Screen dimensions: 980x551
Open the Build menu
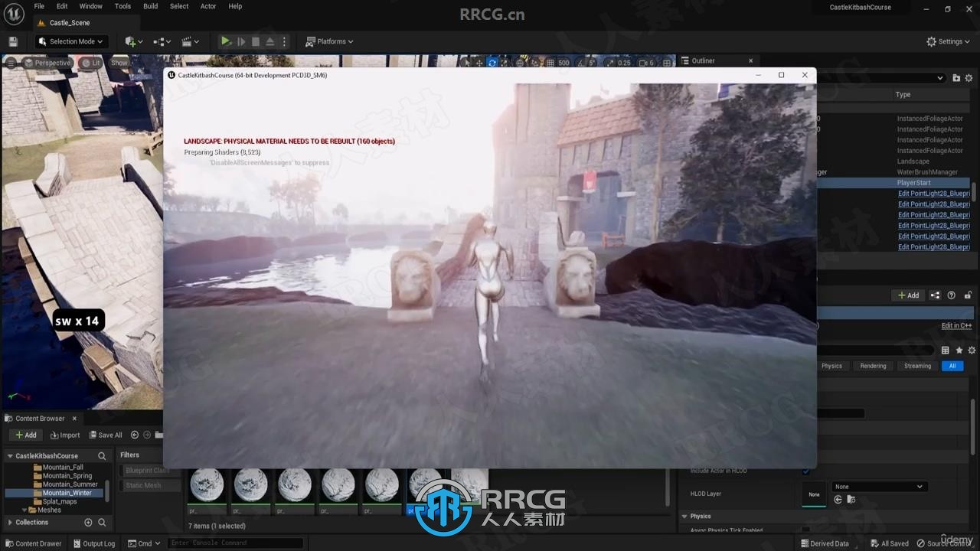[x=151, y=6]
